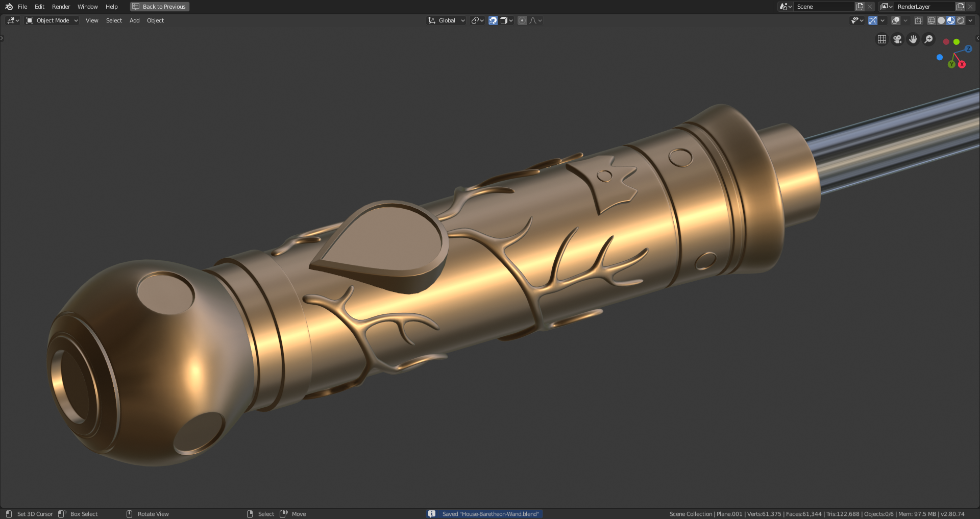Click the negative Y green gizmo dot
Screen dimensions: 980x519
coord(957,42)
